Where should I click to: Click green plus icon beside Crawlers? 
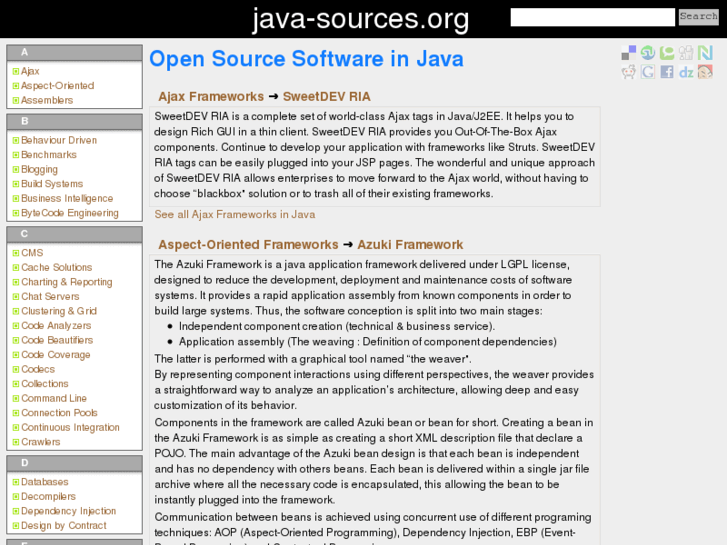click(x=16, y=442)
